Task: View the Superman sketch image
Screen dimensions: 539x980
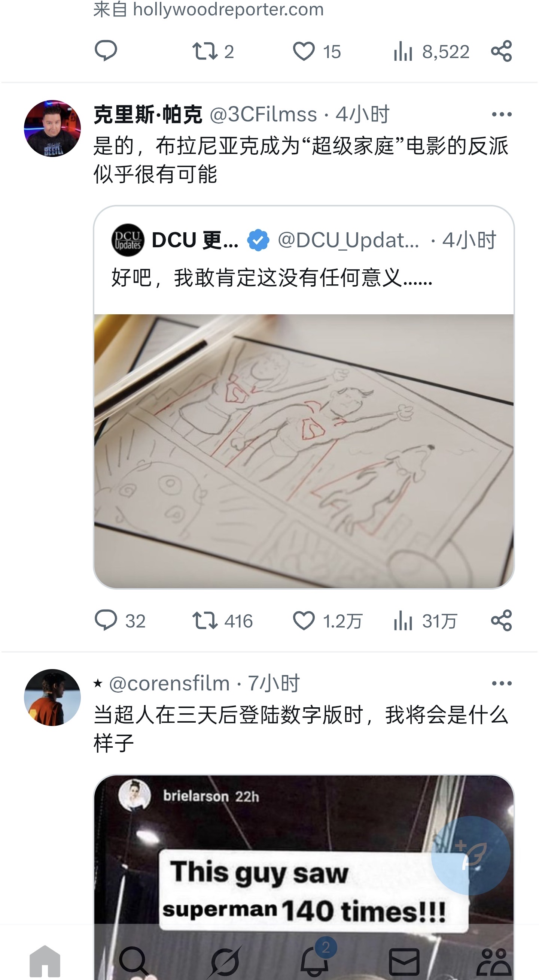Action: (x=304, y=451)
